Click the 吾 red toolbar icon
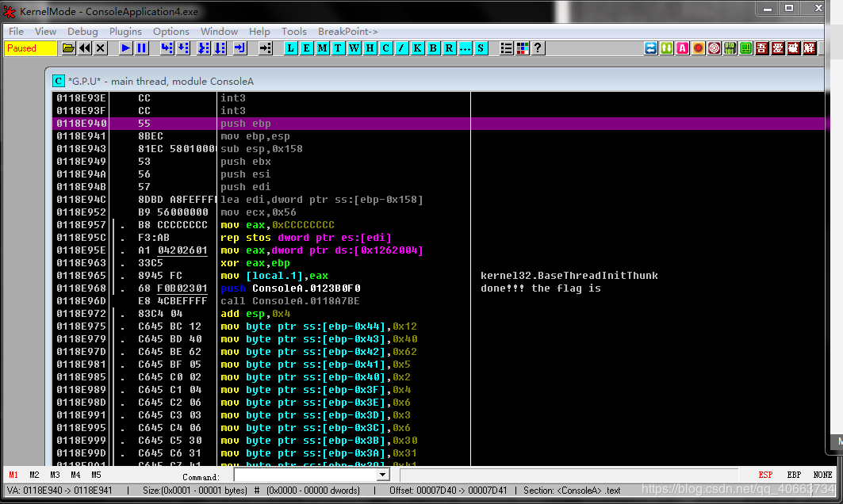843x504 pixels. [x=762, y=48]
